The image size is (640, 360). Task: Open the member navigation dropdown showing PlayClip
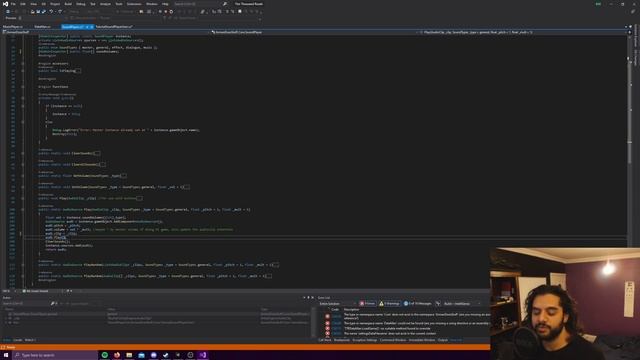point(522,32)
